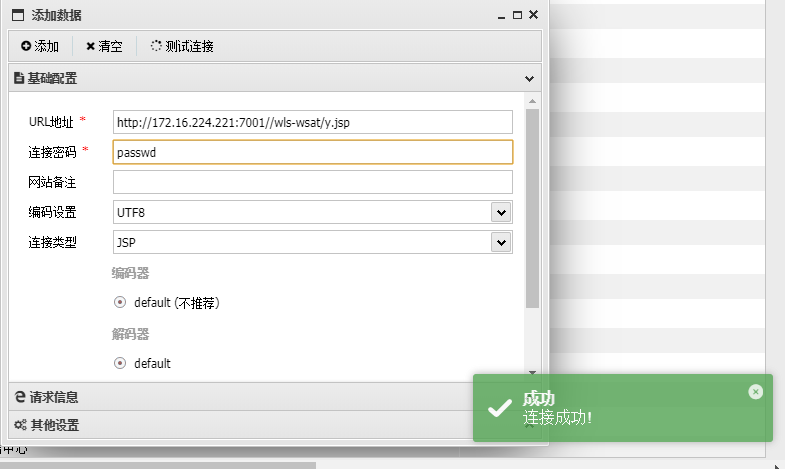Collapse the 基础配置 section chevron

pyautogui.click(x=530, y=78)
